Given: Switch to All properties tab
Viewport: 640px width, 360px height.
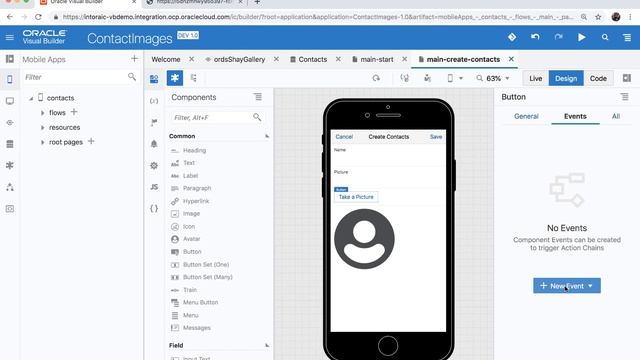Looking at the screenshot, I should pos(616,116).
